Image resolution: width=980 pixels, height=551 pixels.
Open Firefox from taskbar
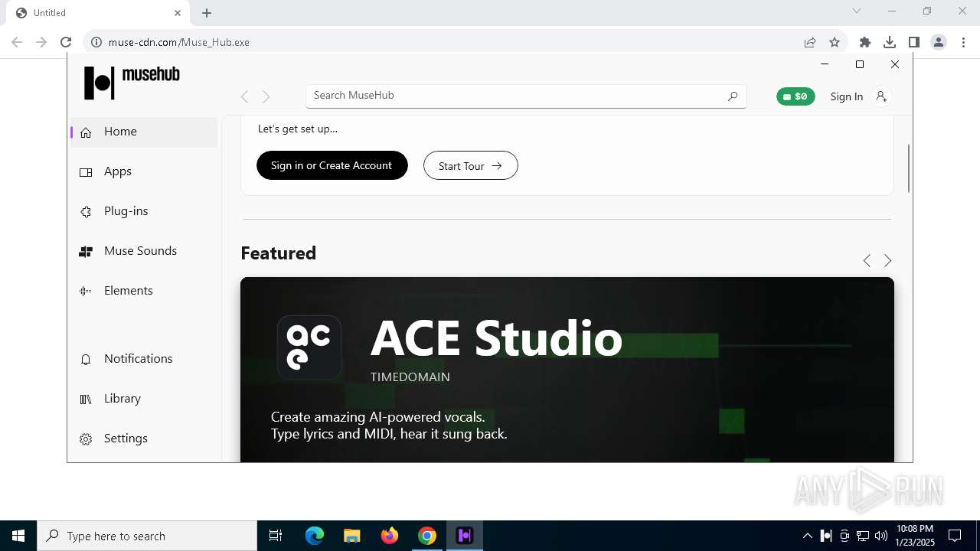click(x=390, y=536)
